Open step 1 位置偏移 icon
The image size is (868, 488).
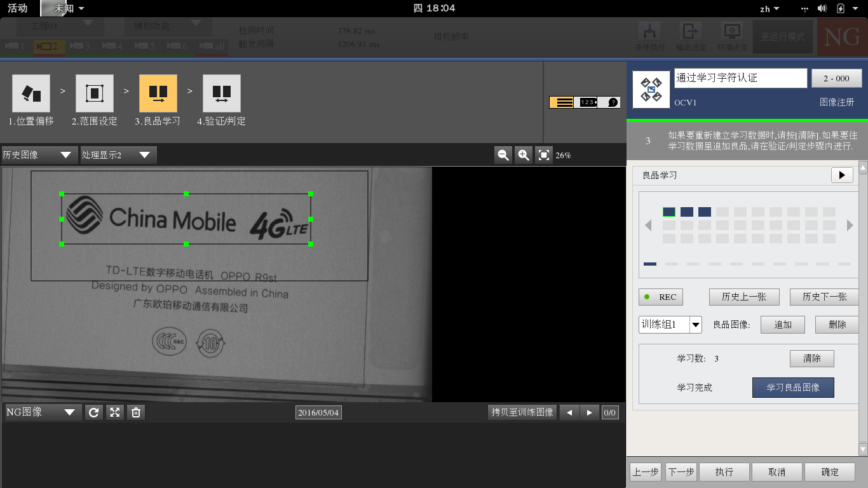pyautogui.click(x=31, y=93)
